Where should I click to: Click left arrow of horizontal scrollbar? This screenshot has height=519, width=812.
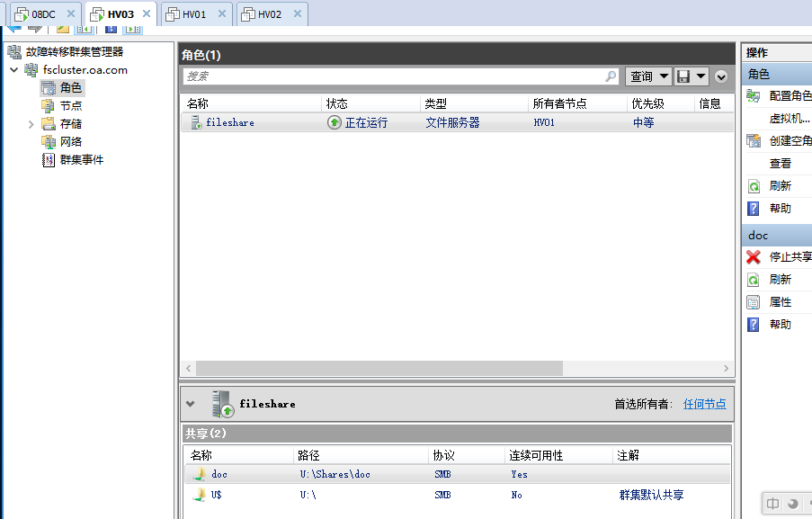click(189, 368)
